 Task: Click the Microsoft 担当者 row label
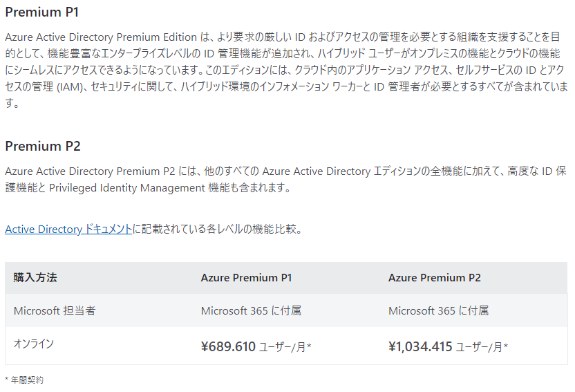[x=55, y=310]
